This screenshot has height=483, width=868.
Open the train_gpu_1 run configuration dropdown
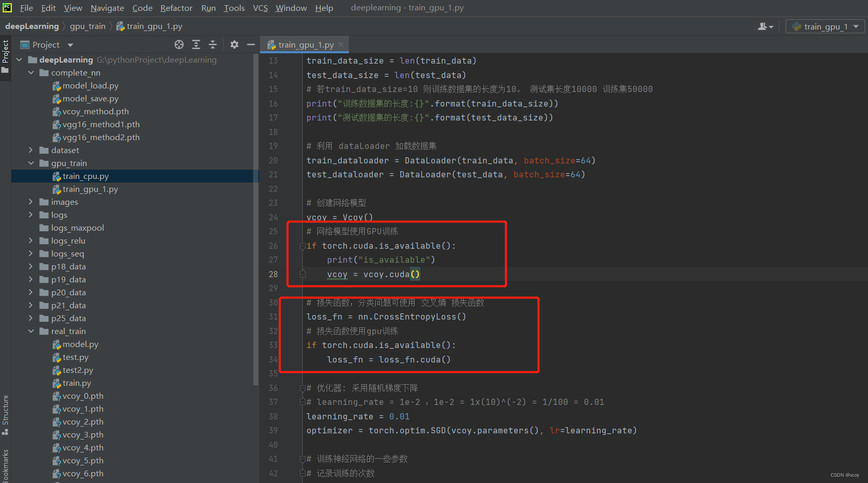825,26
